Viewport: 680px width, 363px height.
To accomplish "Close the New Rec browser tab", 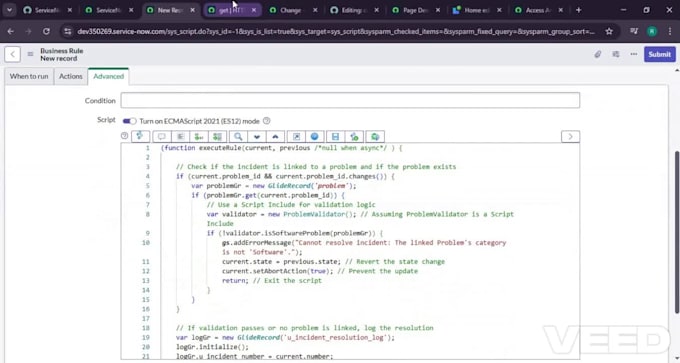I will (x=193, y=10).
